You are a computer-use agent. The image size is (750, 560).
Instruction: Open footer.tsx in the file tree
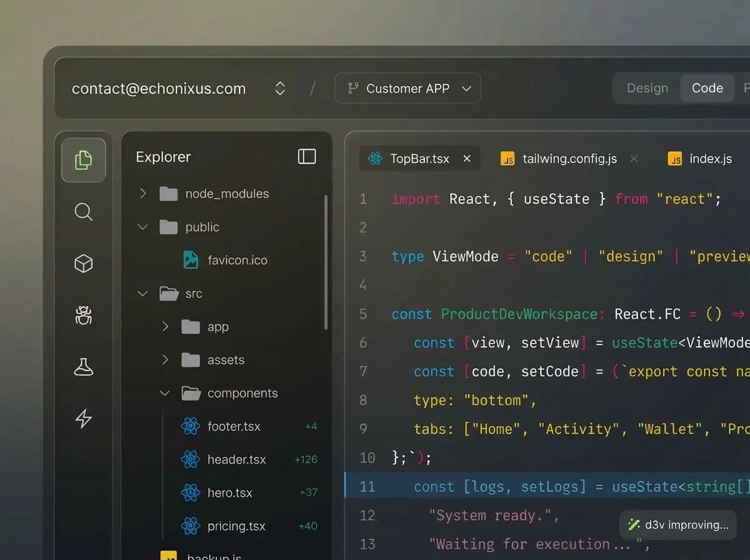point(234,426)
